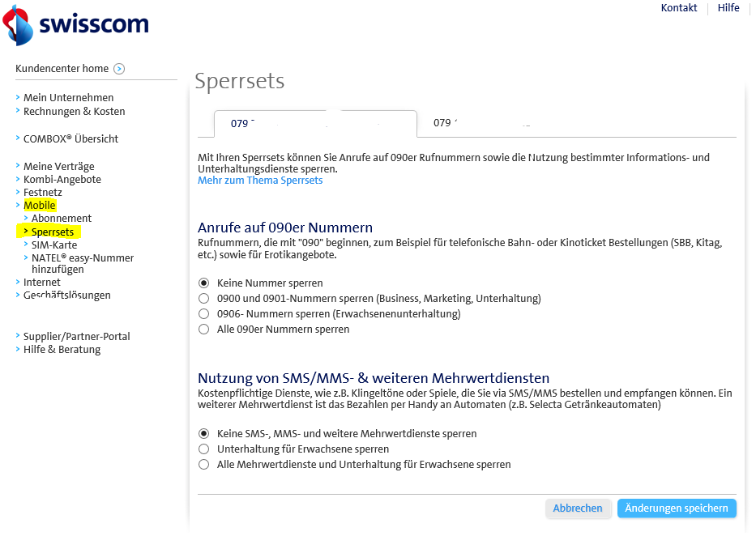Select '0900 und 0901-Nummern sperren' option
Image resolution: width=756 pixels, height=536 pixels.
pyautogui.click(x=203, y=299)
